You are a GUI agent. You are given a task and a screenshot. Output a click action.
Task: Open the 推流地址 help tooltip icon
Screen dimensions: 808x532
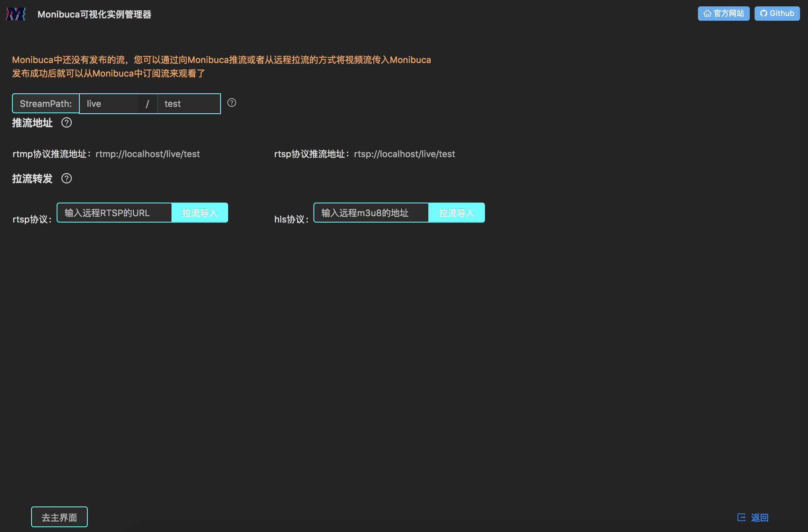67,123
